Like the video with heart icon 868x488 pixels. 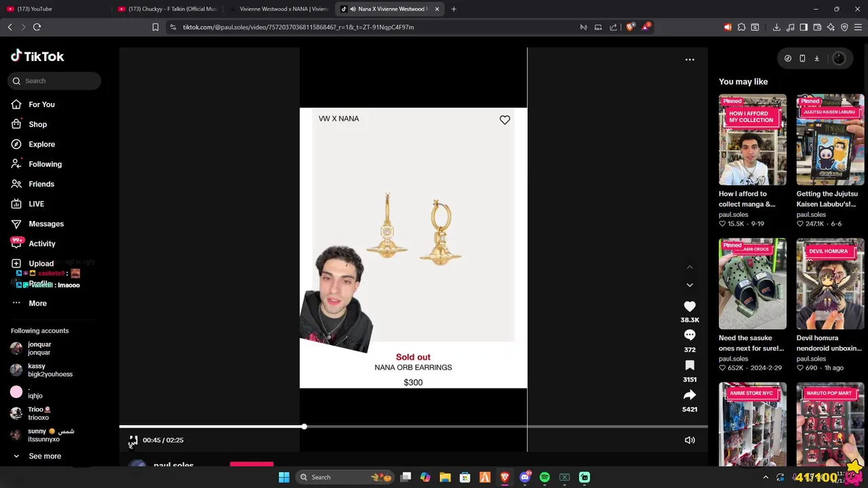tap(690, 306)
